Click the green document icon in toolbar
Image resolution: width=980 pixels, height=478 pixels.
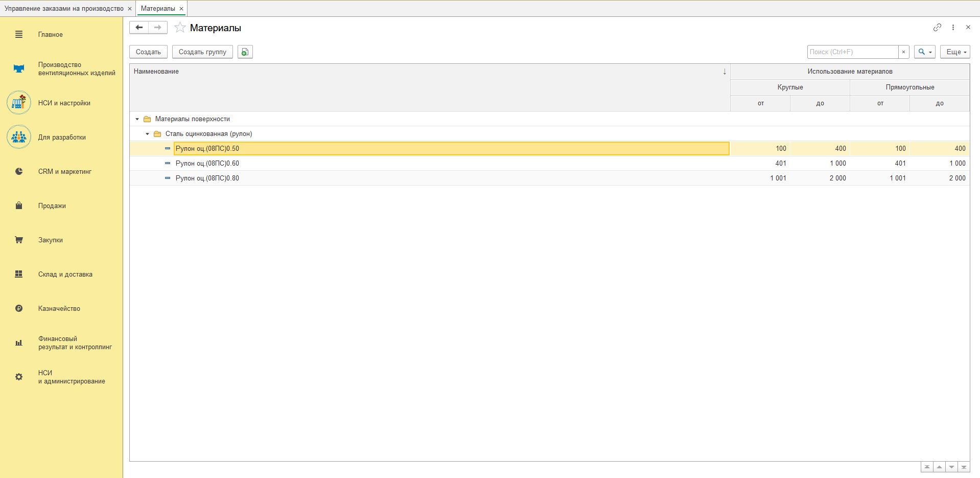(245, 52)
